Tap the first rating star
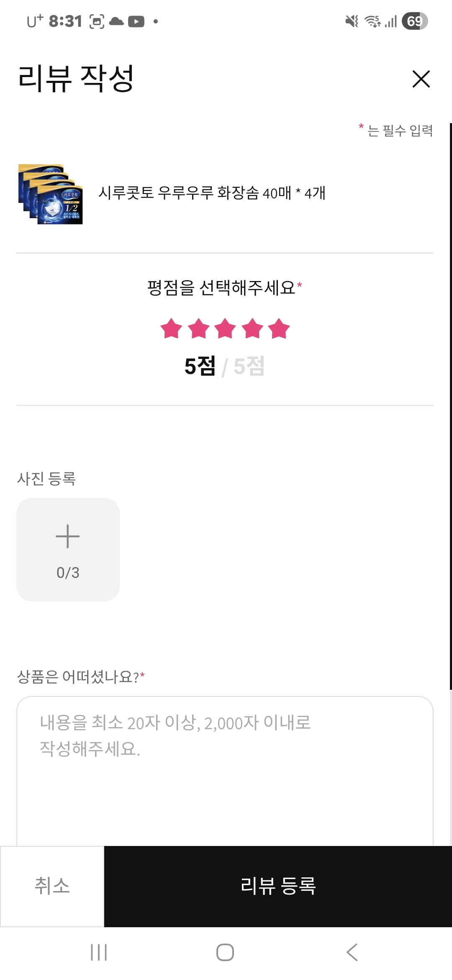The width and height of the screenshot is (452, 980). 171,328
